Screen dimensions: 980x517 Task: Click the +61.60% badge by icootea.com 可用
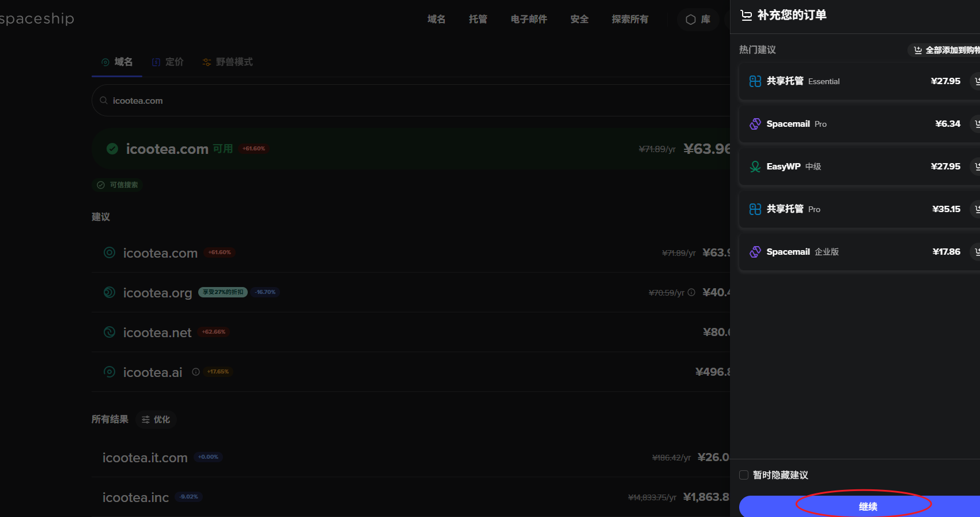[253, 149]
